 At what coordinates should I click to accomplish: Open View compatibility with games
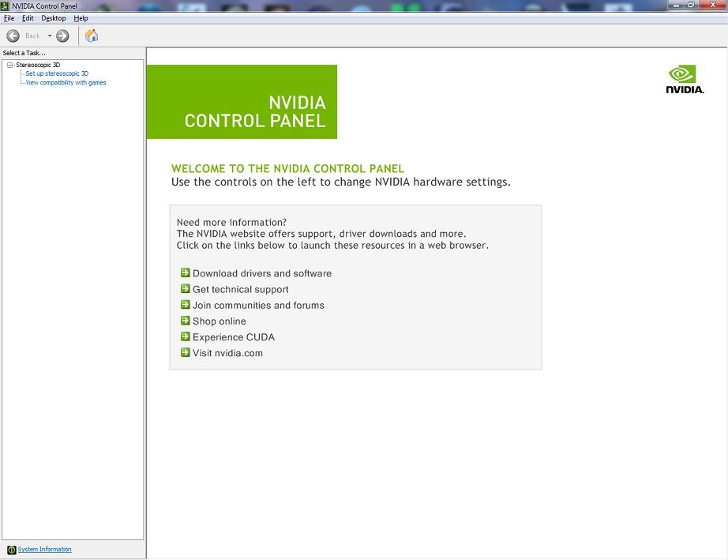(x=66, y=83)
